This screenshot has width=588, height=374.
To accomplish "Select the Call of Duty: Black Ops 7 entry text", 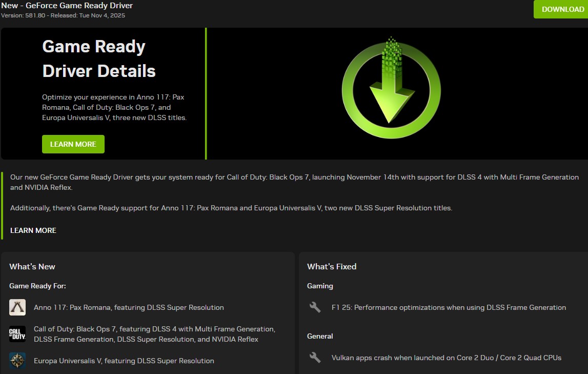I will point(154,334).
